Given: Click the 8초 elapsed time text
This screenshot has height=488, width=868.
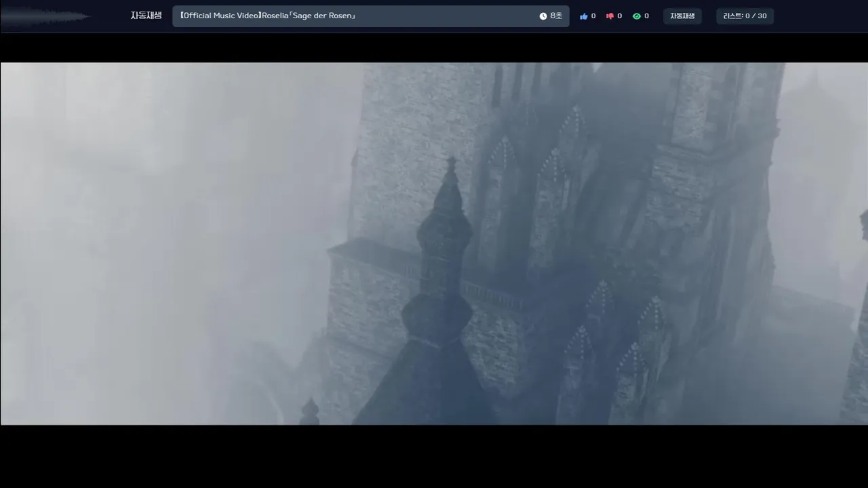Looking at the screenshot, I should [556, 16].
